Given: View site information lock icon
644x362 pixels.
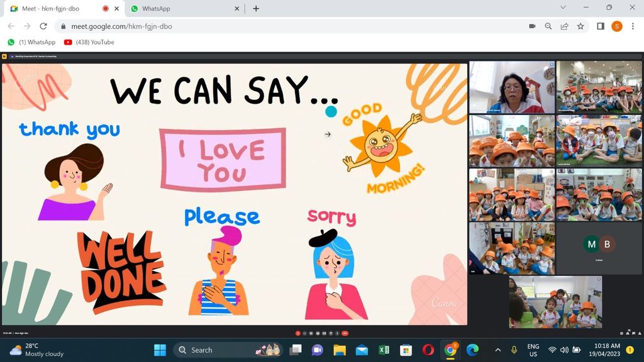Looking at the screenshot, I should click(x=63, y=26).
